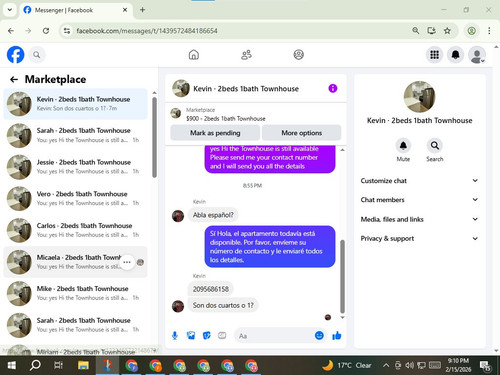Open the weather widget 17°C Clear

347,365
